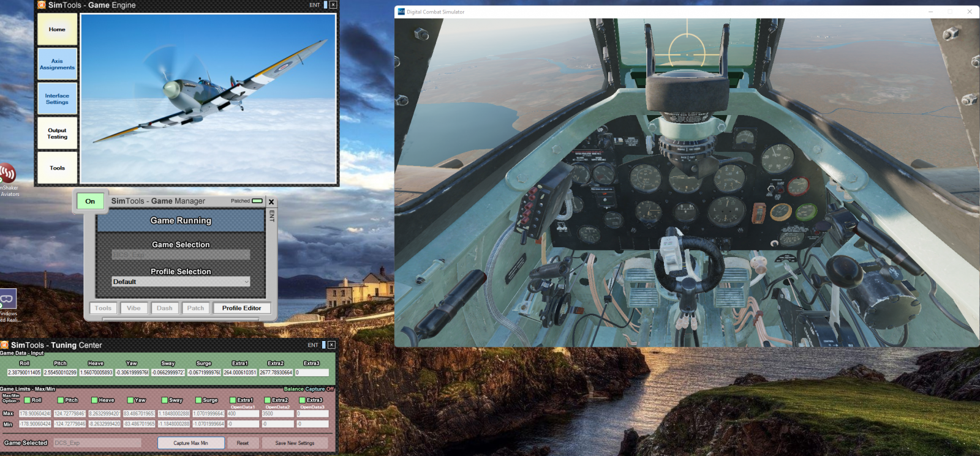Click the SimTools Game Engine logo icon
Screen dimensions: 980x456
[x=41, y=5]
